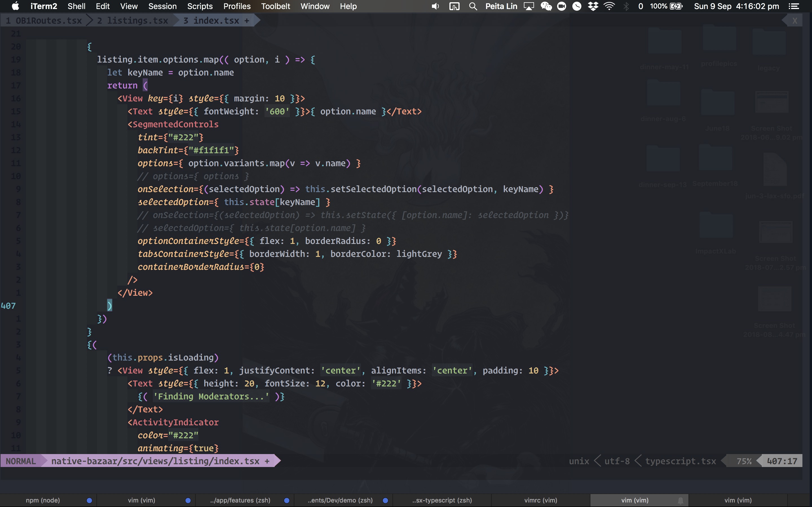Open the Wi-Fi status menu
This screenshot has height=507, width=812.
coord(609,6)
